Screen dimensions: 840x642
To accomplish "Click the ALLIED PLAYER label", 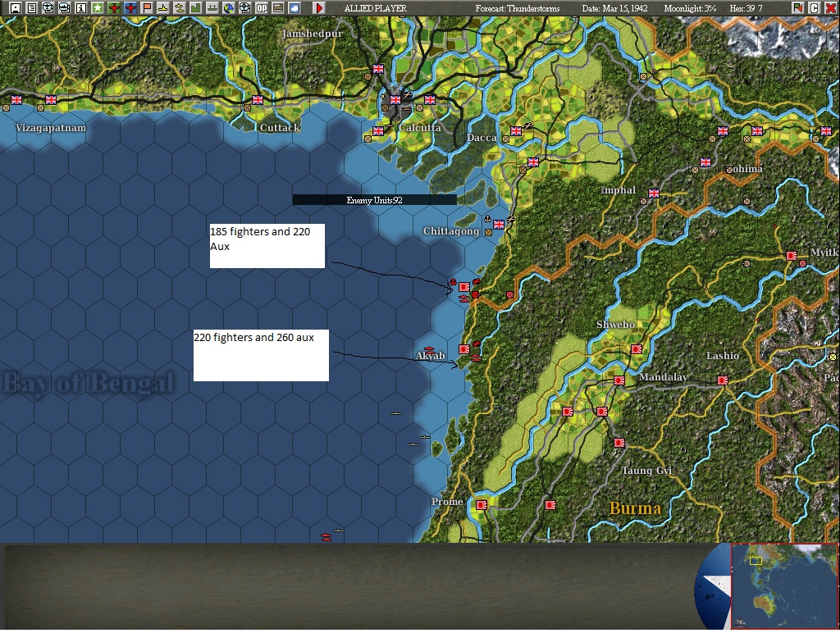I will (x=375, y=8).
